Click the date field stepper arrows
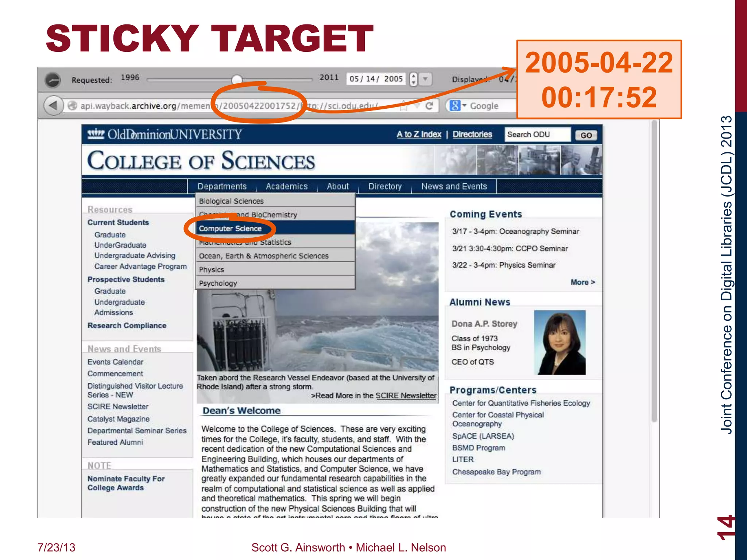Viewport: 747px width, 560px height. point(413,79)
